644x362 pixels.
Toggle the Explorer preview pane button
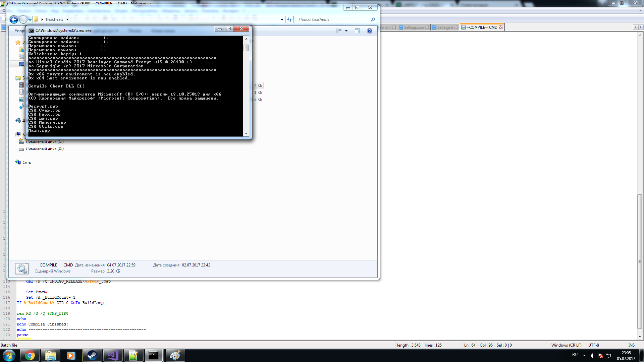click(x=358, y=31)
